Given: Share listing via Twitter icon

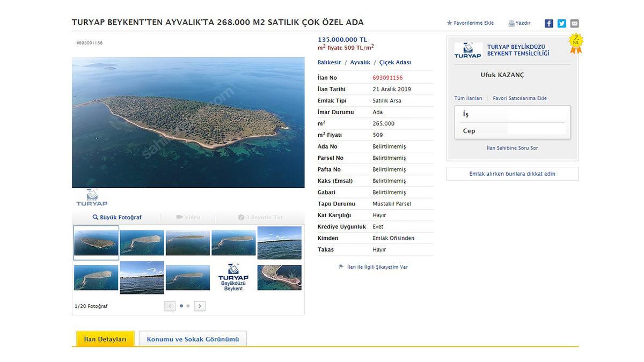Looking at the screenshot, I should (x=561, y=24).
